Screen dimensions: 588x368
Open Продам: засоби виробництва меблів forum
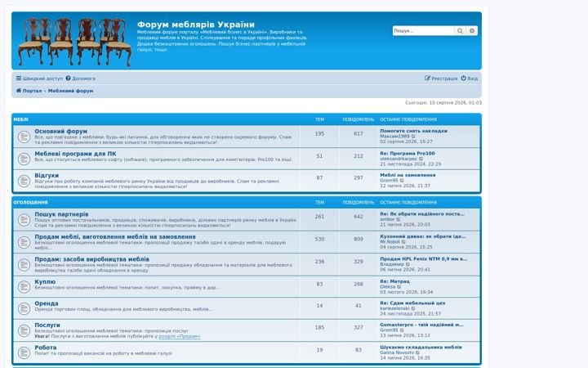[x=91, y=259]
